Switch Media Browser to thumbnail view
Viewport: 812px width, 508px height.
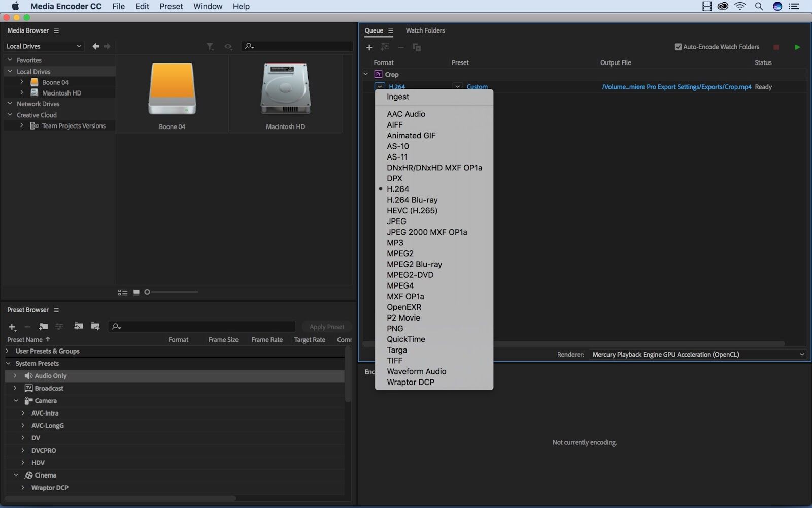(137, 292)
